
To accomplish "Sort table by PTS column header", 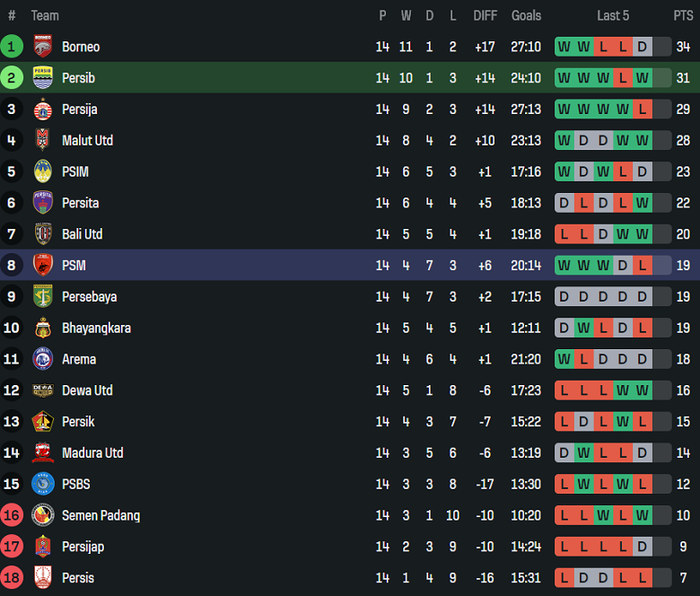I will pyautogui.click(x=683, y=15).
